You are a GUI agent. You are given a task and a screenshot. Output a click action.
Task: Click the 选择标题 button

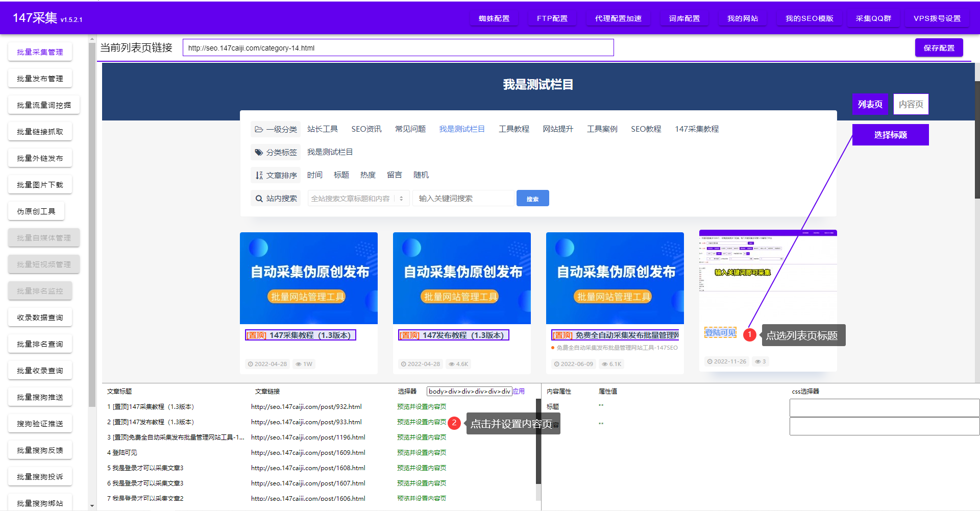pyautogui.click(x=890, y=135)
